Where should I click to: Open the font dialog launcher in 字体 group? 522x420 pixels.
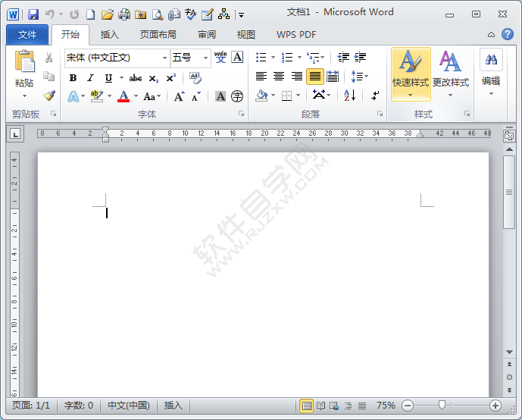click(242, 114)
